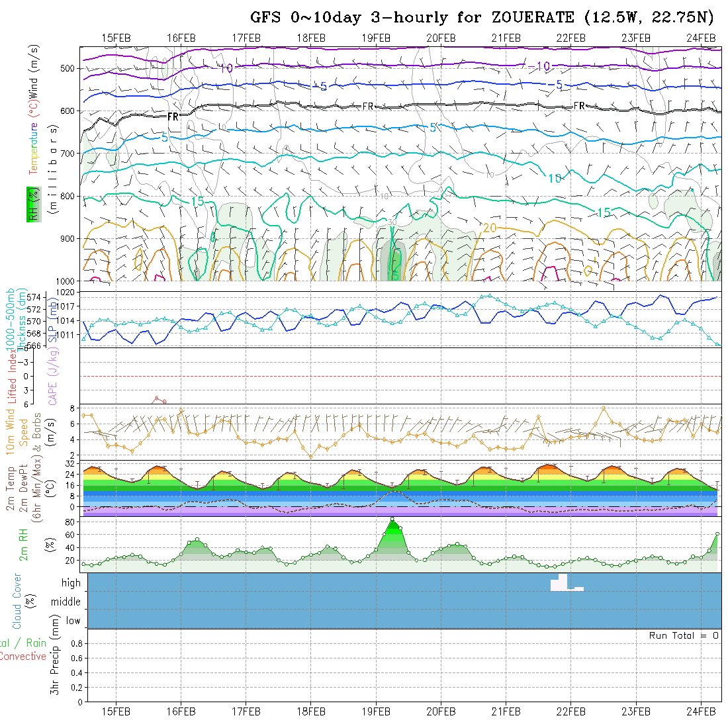Click the leftmost 'FR' freezing level label
This screenshot has height=728, width=728.
[173, 116]
